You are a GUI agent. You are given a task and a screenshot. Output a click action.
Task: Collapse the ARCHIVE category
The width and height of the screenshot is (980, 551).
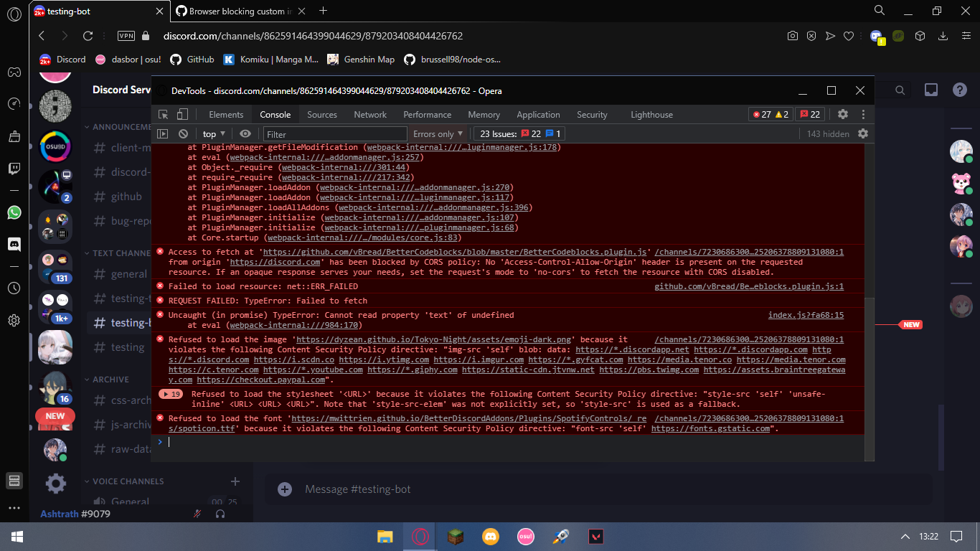[106, 380]
